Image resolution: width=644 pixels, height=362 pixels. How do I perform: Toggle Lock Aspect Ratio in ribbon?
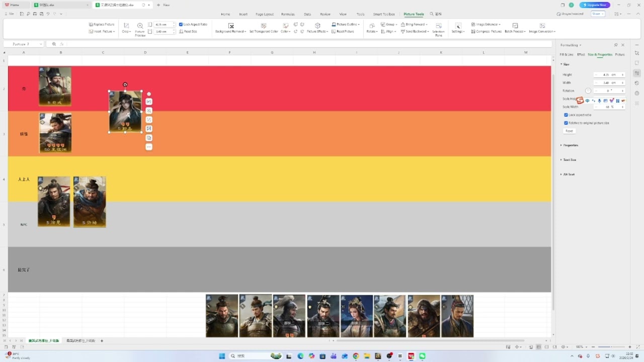[193, 24]
